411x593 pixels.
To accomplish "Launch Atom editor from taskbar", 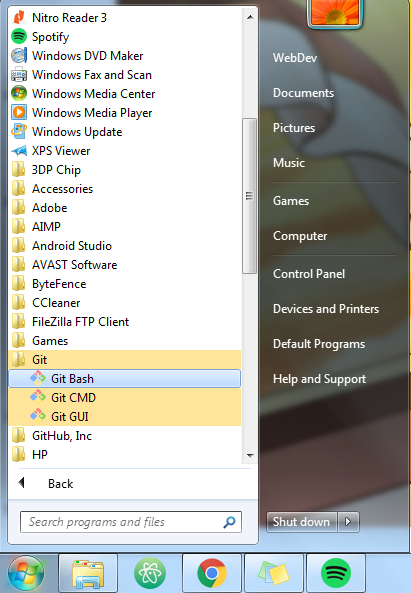I will coord(150,573).
